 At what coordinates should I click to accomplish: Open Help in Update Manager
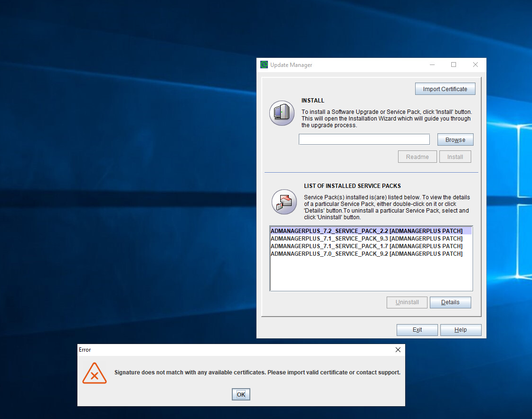click(461, 330)
